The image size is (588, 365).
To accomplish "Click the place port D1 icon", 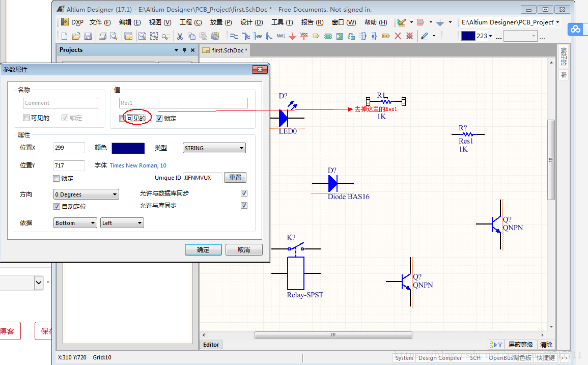I will (386, 36).
